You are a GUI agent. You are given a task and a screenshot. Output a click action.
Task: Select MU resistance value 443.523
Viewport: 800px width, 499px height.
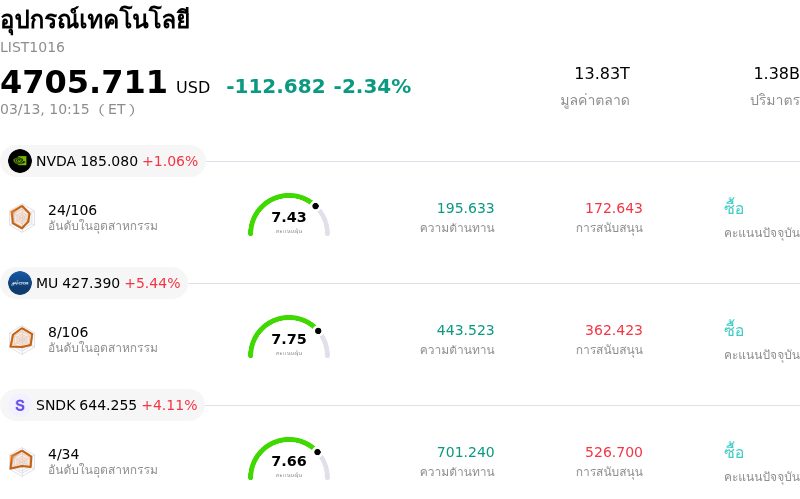pyautogui.click(x=465, y=330)
